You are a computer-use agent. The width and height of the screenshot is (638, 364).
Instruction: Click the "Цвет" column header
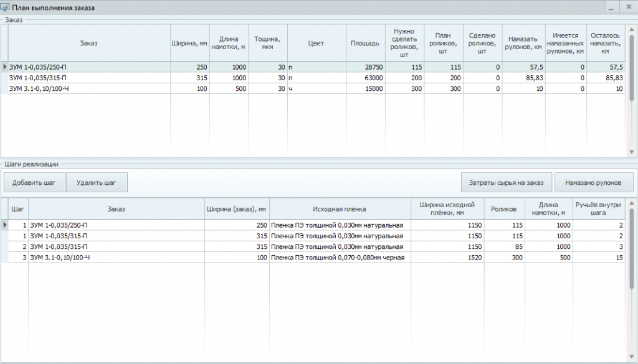click(316, 43)
